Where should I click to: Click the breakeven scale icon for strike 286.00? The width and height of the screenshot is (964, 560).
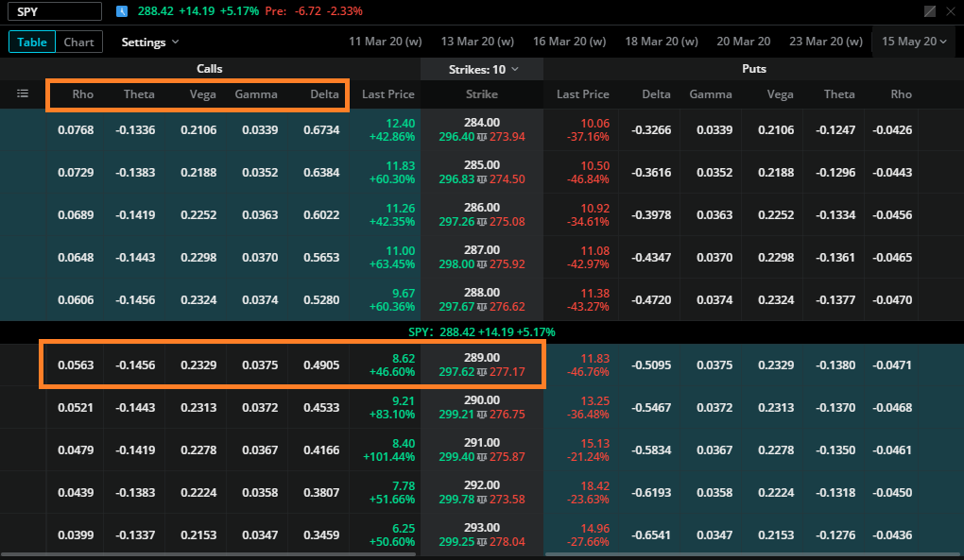click(x=482, y=222)
